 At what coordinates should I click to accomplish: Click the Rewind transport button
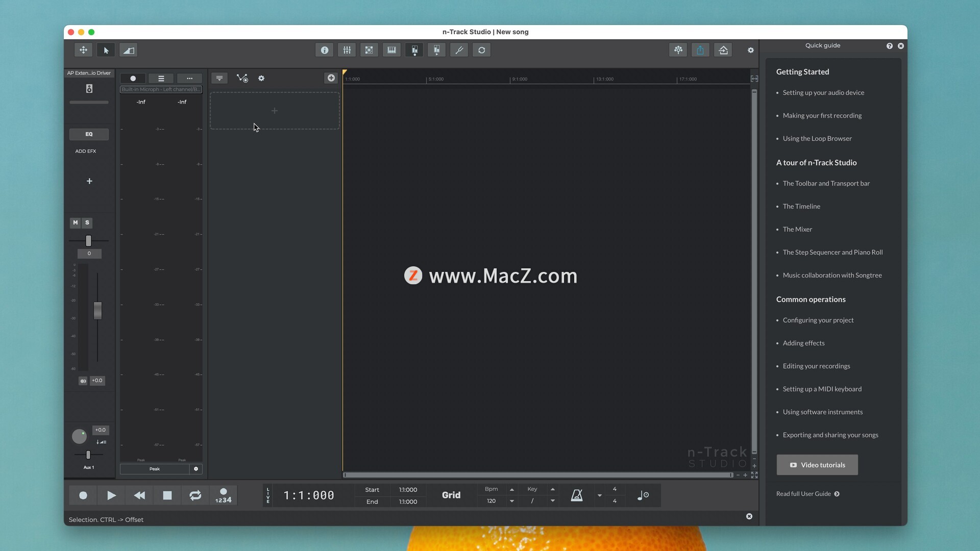point(139,495)
